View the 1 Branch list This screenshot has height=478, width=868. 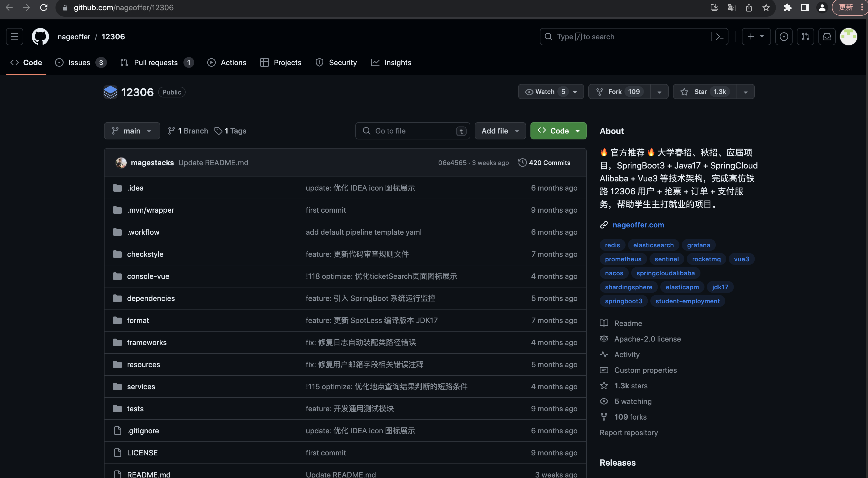[x=188, y=131]
